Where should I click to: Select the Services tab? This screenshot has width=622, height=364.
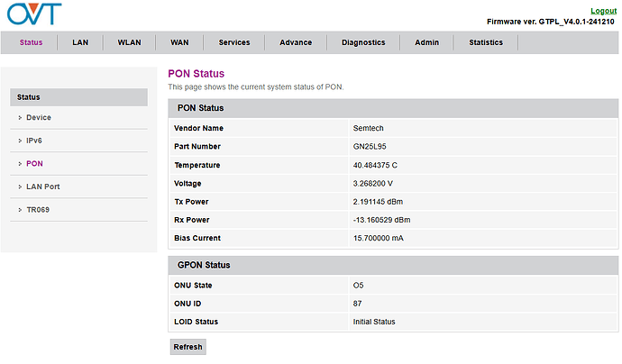[x=234, y=42]
